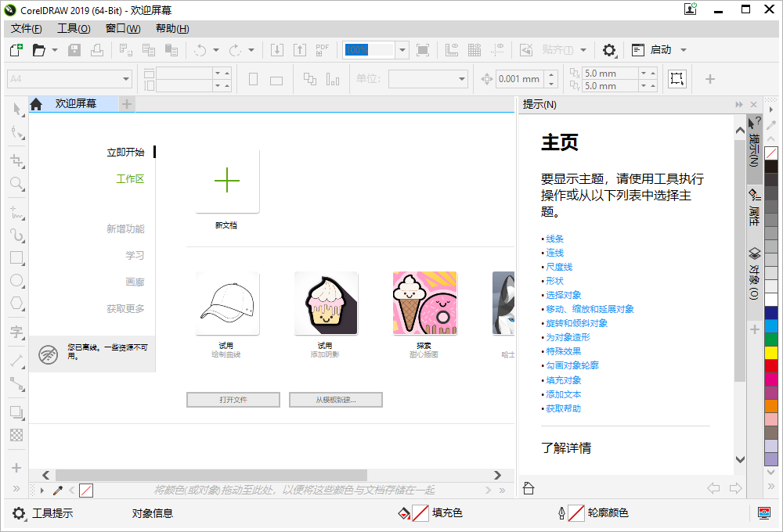The width and height of the screenshot is (783, 532).
Task: Select the Crop tool
Action: (17, 160)
